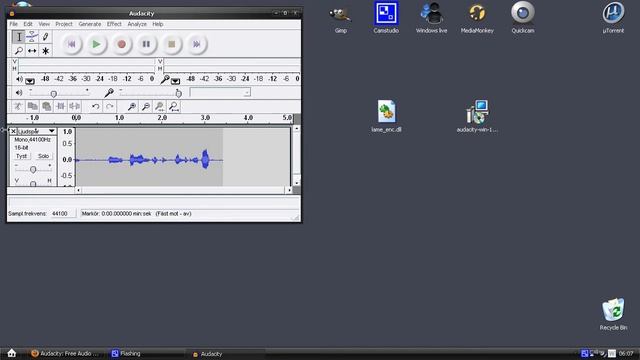Screen dimensions: 640x360
Task: Open the Project menu
Action: pyautogui.click(x=64, y=24)
